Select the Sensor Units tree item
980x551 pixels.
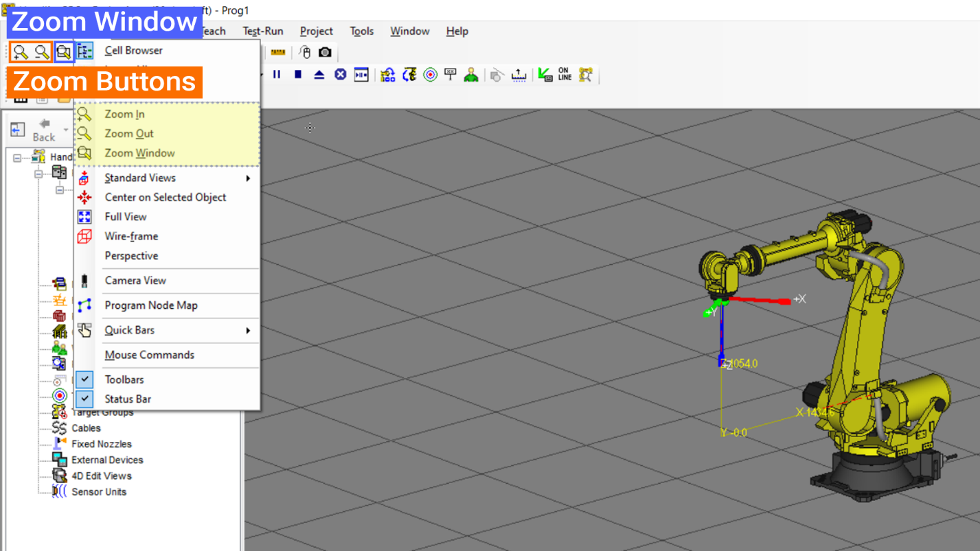99,492
